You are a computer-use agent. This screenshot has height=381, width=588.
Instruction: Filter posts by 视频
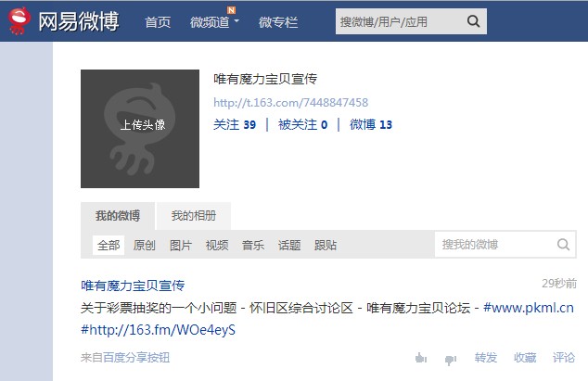pyautogui.click(x=217, y=246)
